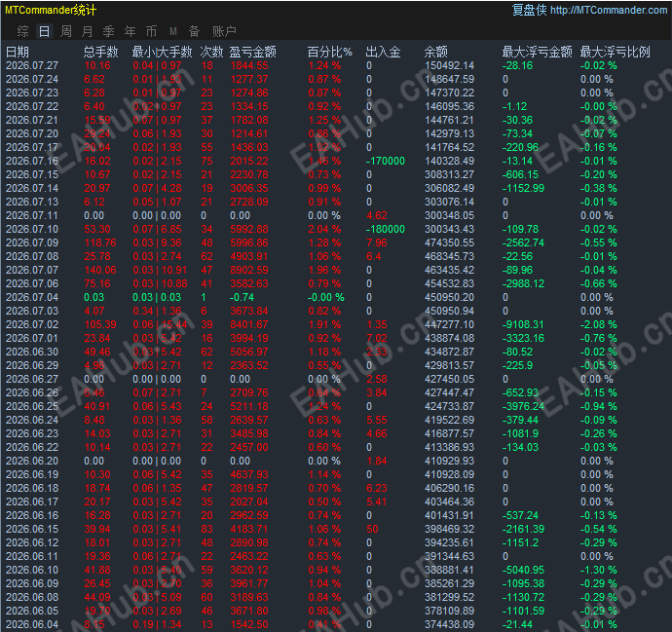Viewport: 672px width, 632px height.
Task: Switch to the 年 yearly tab
Action: [130, 31]
